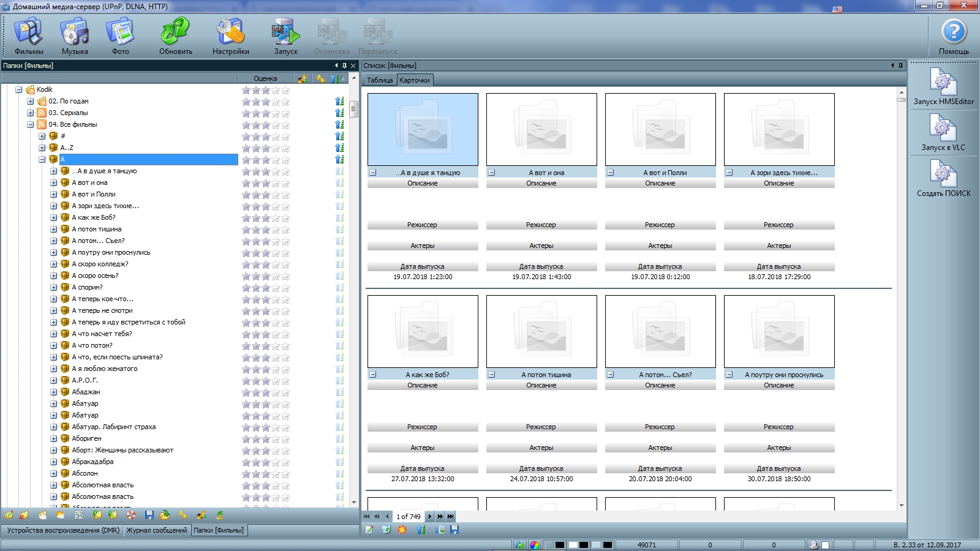Click the blue floppy save icon under folder tree
The height and width of the screenshot is (551, 980).
click(149, 515)
